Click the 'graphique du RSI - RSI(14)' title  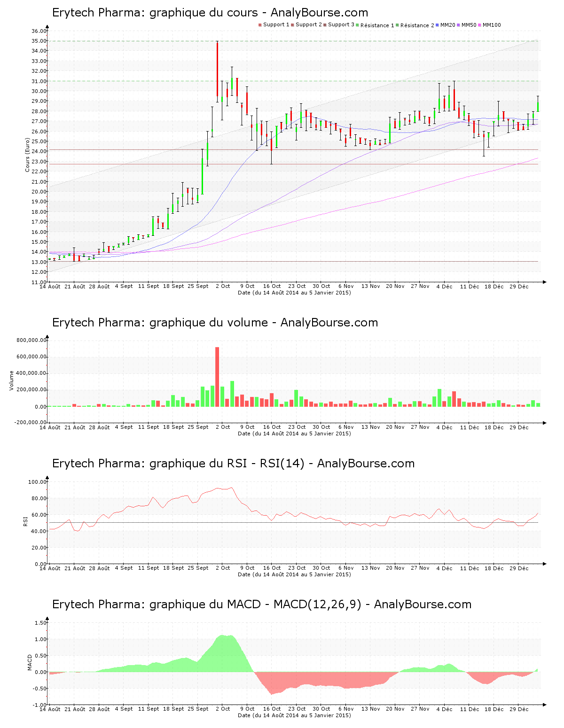[234, 464]
